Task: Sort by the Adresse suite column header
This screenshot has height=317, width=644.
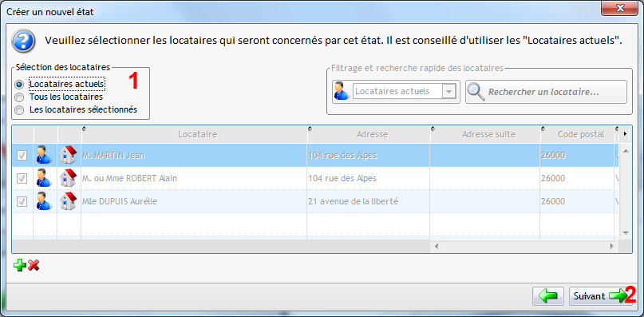Action: click(x=485, y=134)
